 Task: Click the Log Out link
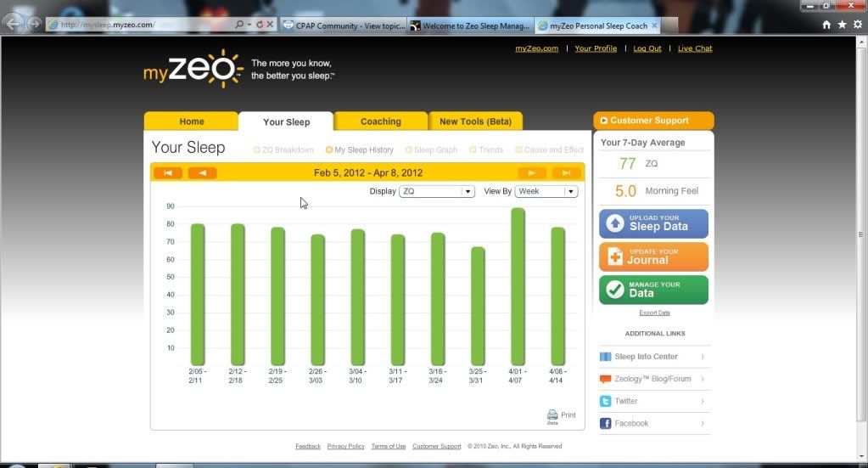pyautogui.click(x=647, y=48)
